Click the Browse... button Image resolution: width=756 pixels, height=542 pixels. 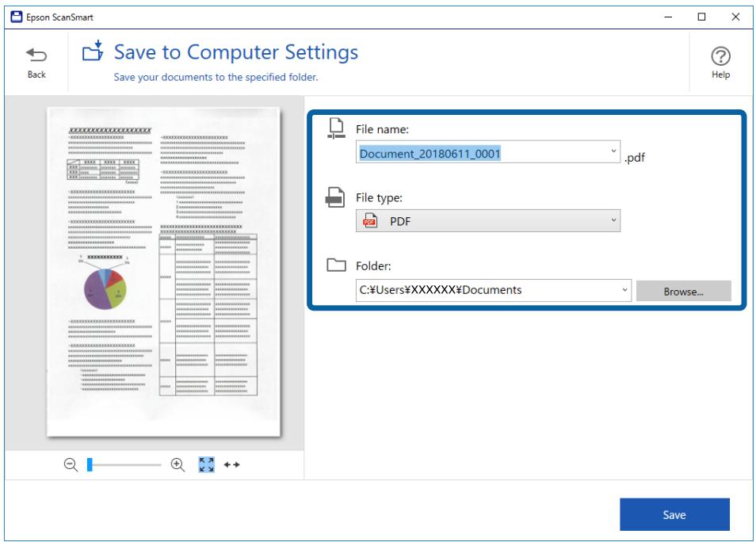point(684,292)
